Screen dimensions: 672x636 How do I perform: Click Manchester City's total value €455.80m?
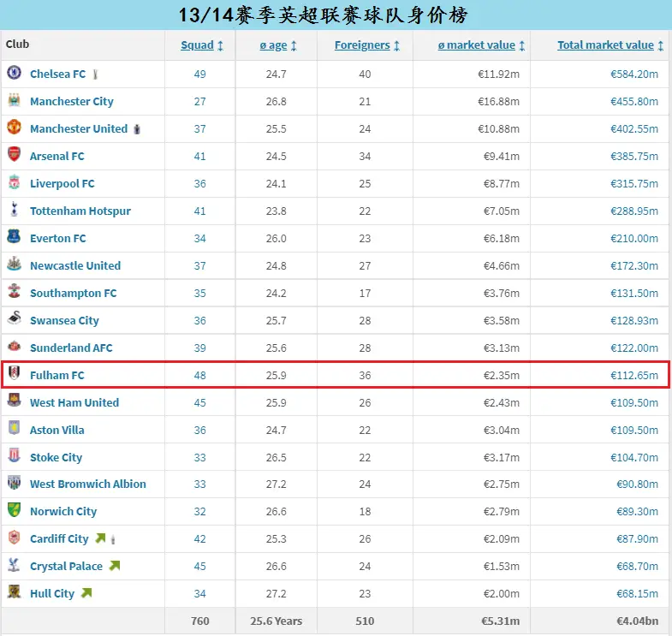pyautogui.click(x=634, y=102)
